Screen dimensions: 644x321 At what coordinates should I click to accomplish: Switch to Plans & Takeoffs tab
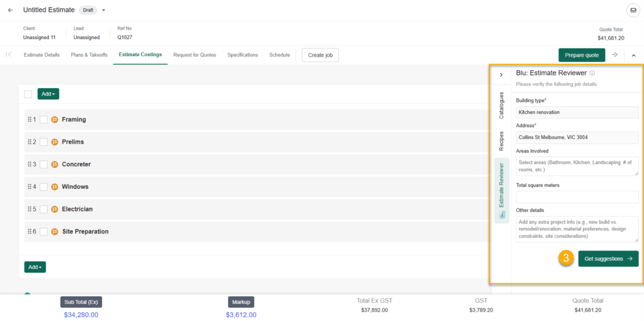click(89, 55)
